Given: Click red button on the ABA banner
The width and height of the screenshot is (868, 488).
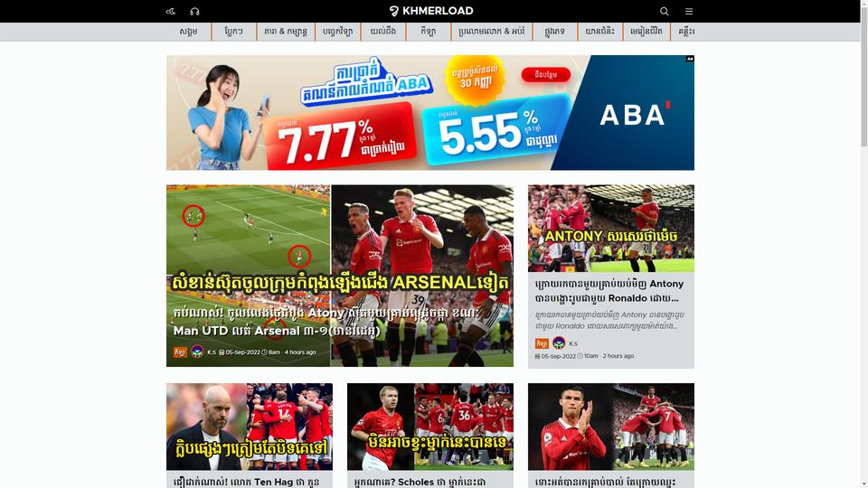Looking at the screenshot, I should (x=546, y=75).
